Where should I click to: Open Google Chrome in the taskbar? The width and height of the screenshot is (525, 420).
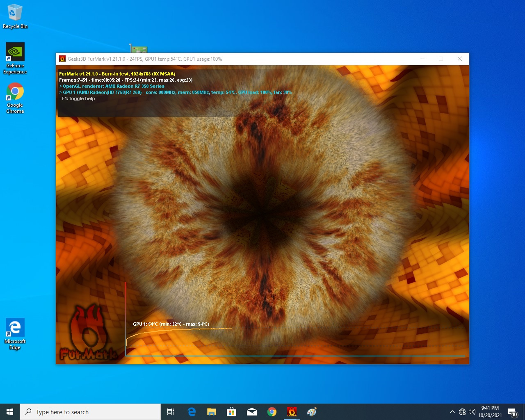[x=272, y=412]
